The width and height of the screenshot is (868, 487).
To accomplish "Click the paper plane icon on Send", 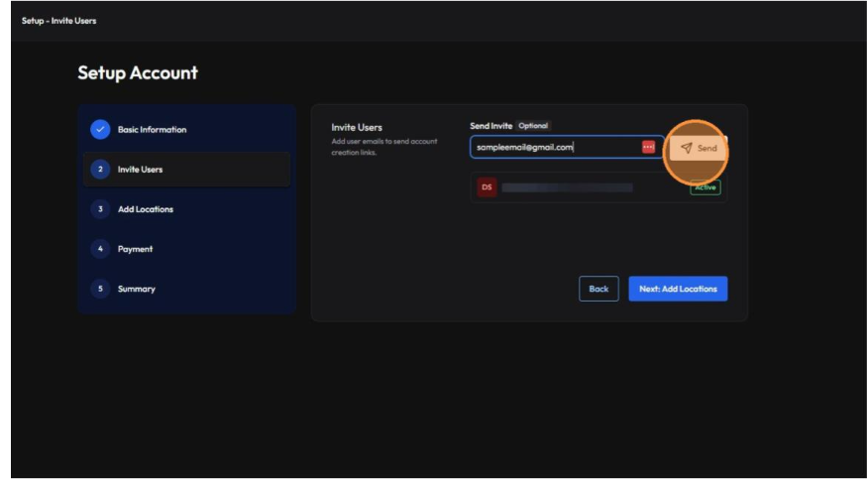I will 687,148.
